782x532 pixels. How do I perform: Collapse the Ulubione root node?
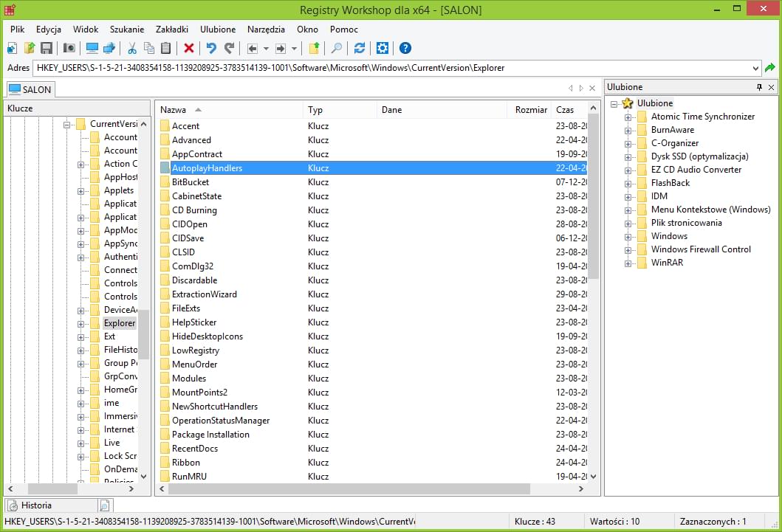coord(614,104)
